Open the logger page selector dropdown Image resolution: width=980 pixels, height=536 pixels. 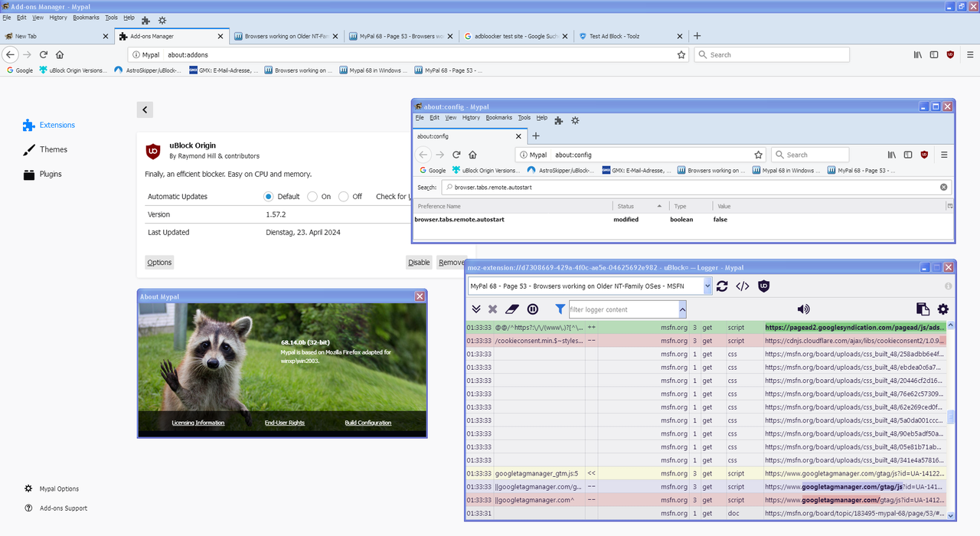point(590,286)
